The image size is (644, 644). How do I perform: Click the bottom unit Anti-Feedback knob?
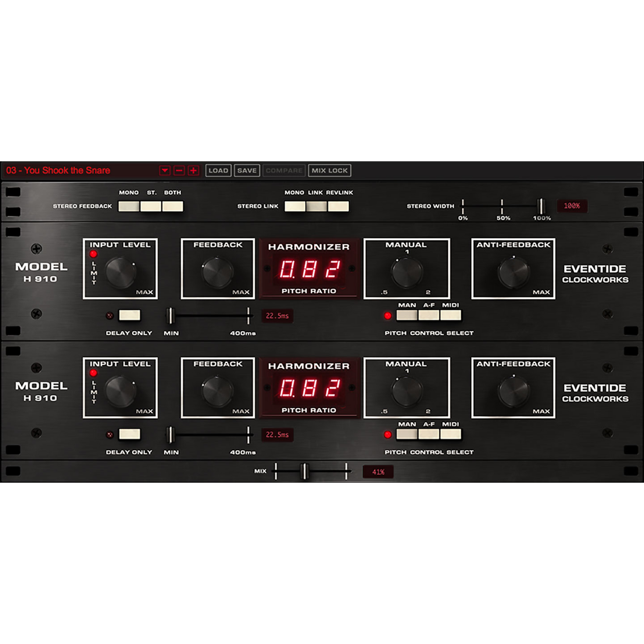[x=513, y=391]
